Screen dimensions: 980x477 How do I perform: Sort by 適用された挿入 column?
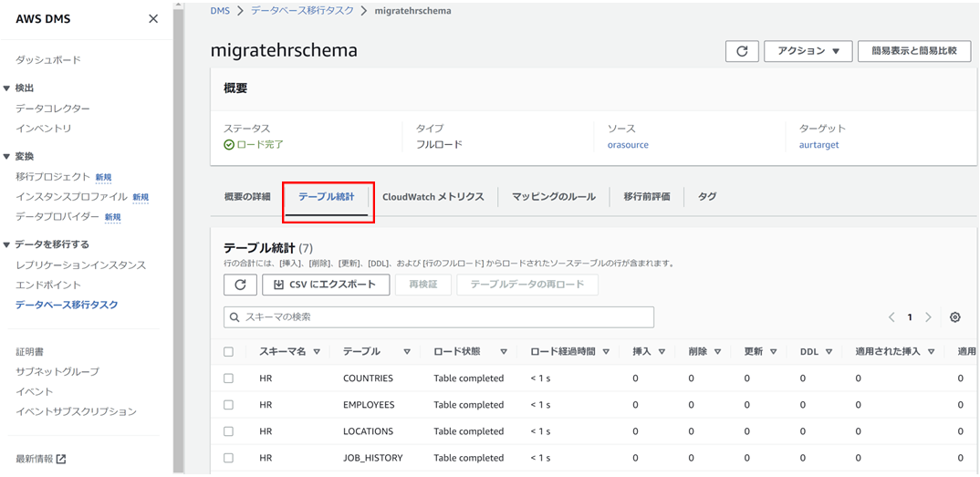(x=931, y=351)
